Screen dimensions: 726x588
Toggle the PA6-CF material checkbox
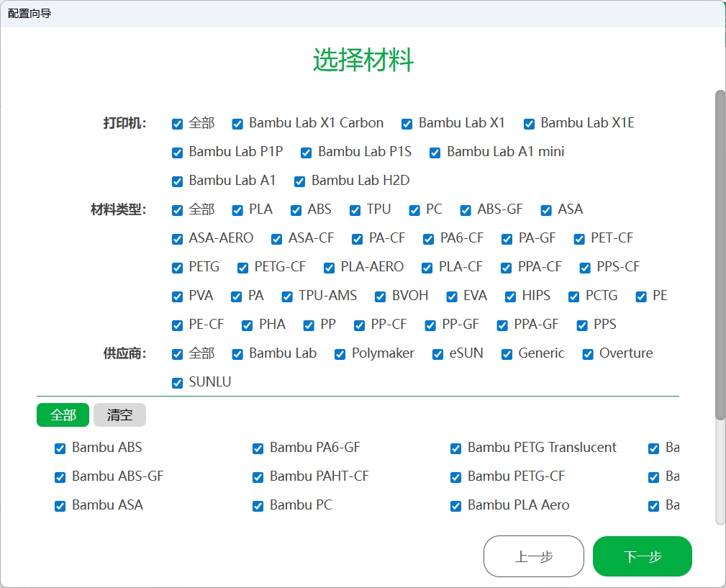pyautogui.click(x=428, y=239)
